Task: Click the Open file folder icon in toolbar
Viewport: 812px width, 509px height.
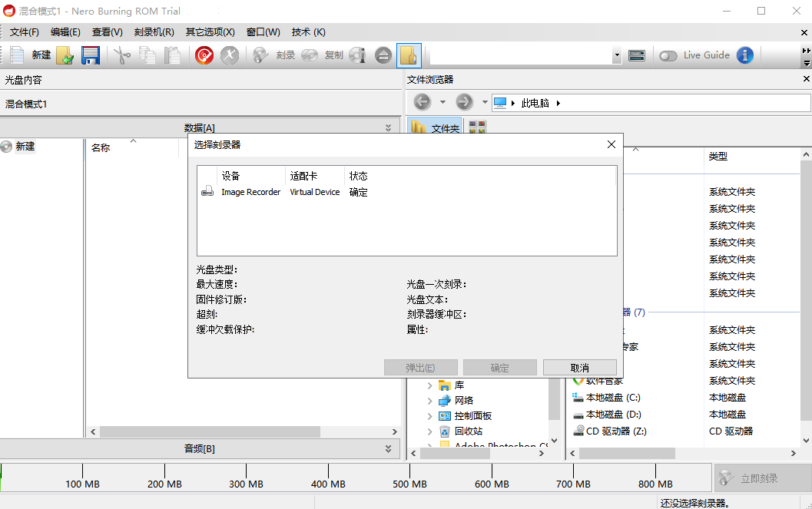Action: point(65,55)
